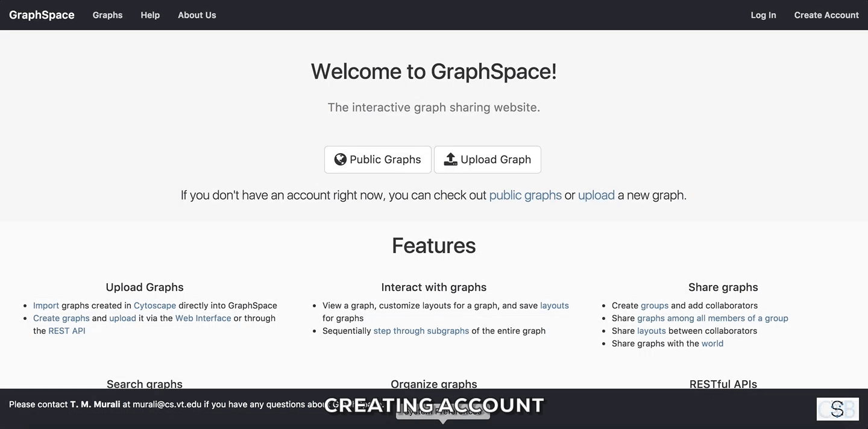Click Create Account in the navbar

(826, 15)
